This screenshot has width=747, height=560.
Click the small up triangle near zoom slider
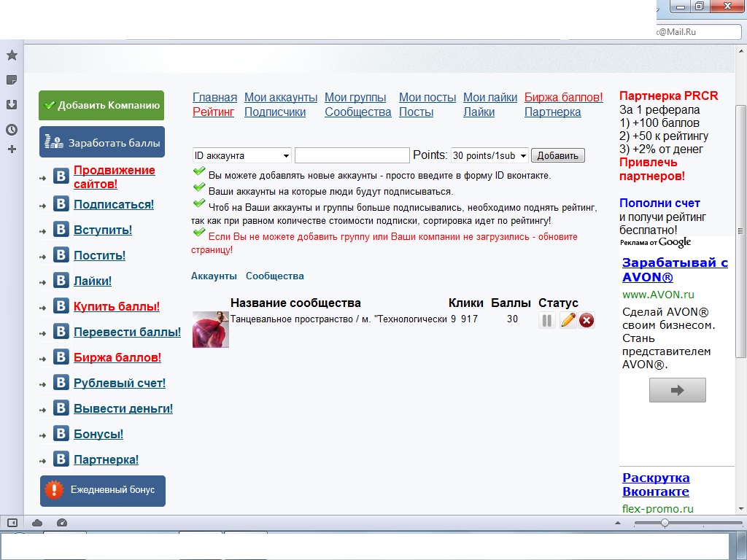(x=618, y=523)
